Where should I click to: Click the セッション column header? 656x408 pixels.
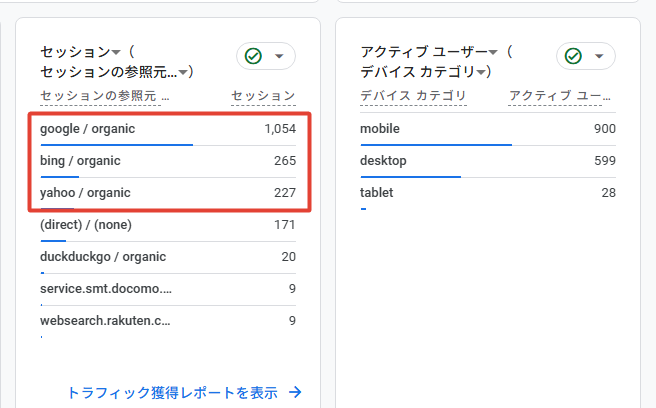[x=264, y=96]
